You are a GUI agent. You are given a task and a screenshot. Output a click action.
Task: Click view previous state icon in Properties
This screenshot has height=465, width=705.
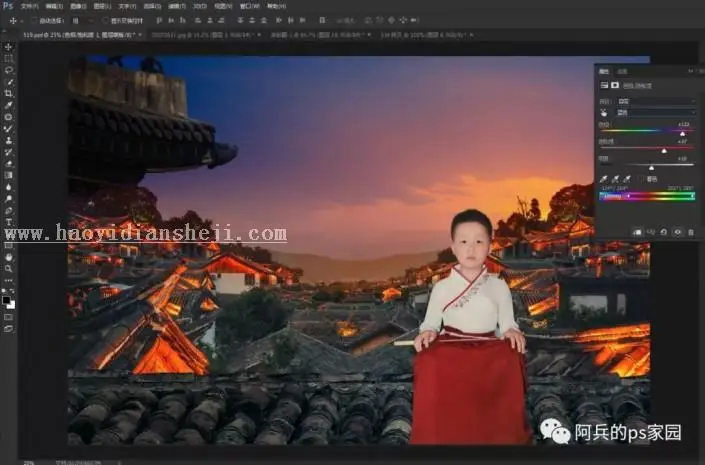(651, 232)
